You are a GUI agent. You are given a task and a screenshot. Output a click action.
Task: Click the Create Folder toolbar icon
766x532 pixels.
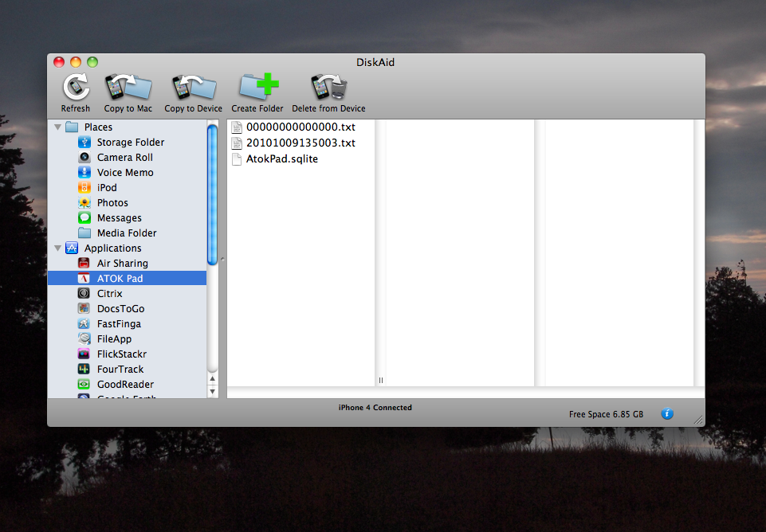coord(258,86)
